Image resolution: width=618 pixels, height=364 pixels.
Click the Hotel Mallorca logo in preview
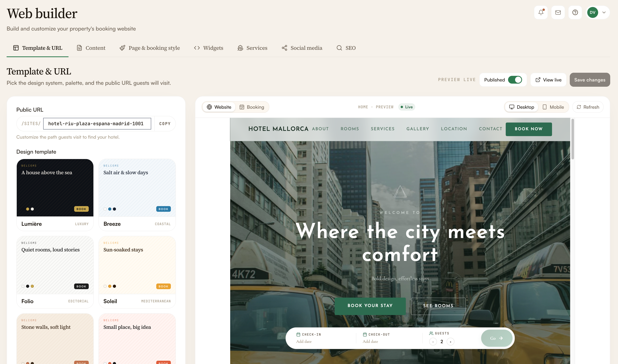coord(278,129)
